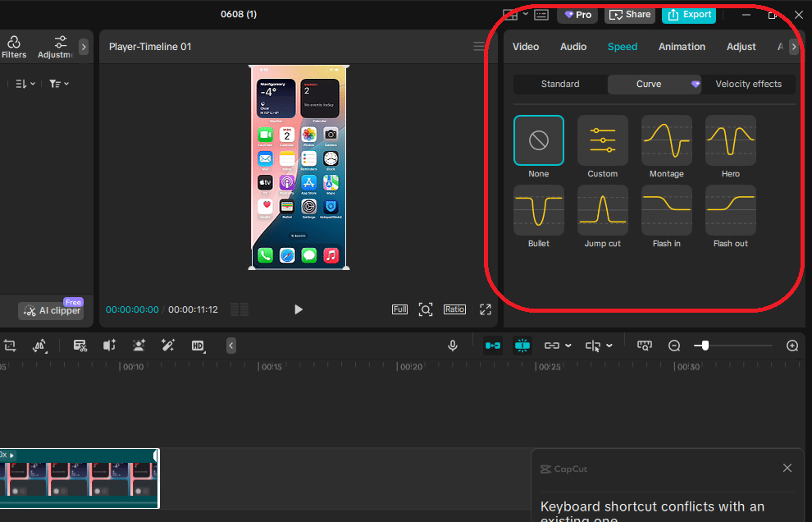Click the current timecode 00:00:00:00
The image size is (812, 522).
(x=132, y=309)
